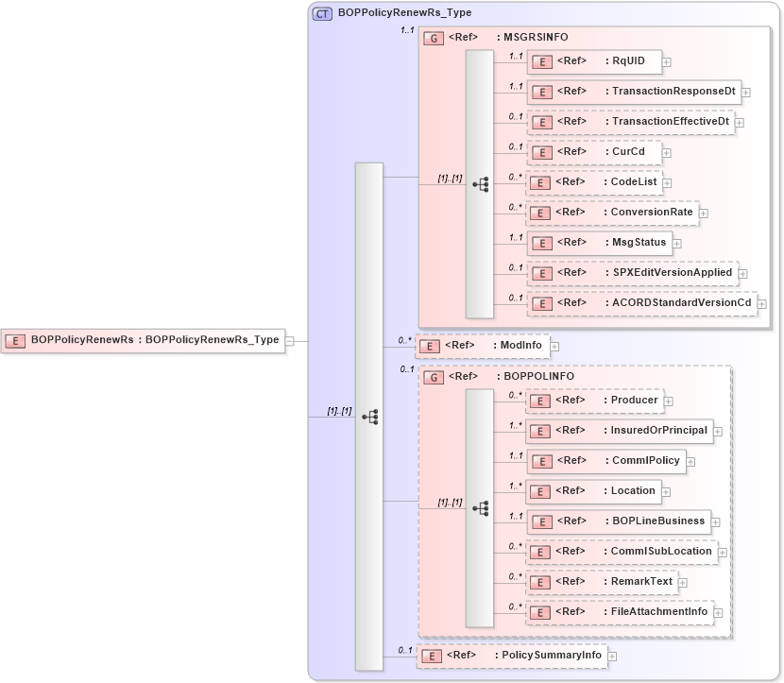Select the CurCd element icon
The image size is (784, 683).
[x=542, y=151]
